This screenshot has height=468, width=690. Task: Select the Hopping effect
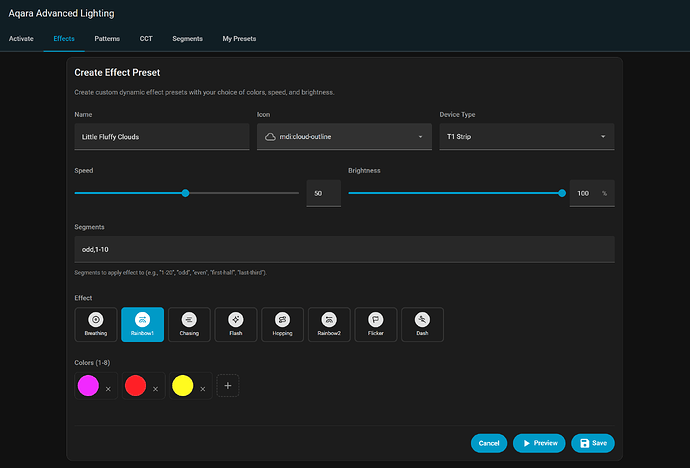[x=282, y=323]
